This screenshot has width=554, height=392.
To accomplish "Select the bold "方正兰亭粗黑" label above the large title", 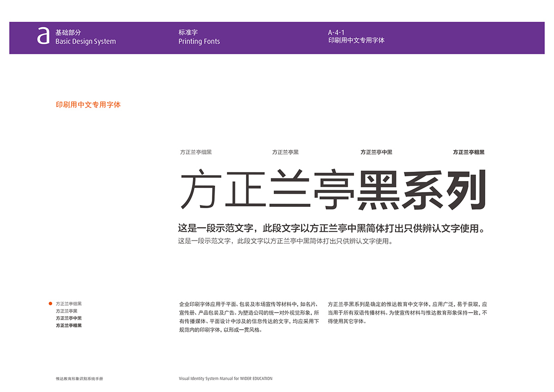I will point(469,152).
